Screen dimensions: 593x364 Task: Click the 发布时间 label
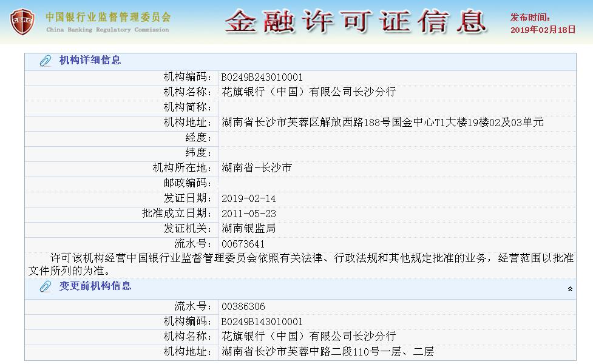tap(530, 18)
